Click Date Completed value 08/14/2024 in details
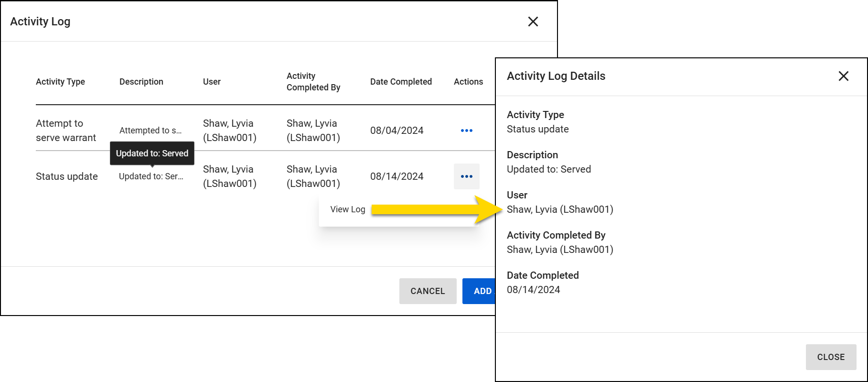 point(534,290)
